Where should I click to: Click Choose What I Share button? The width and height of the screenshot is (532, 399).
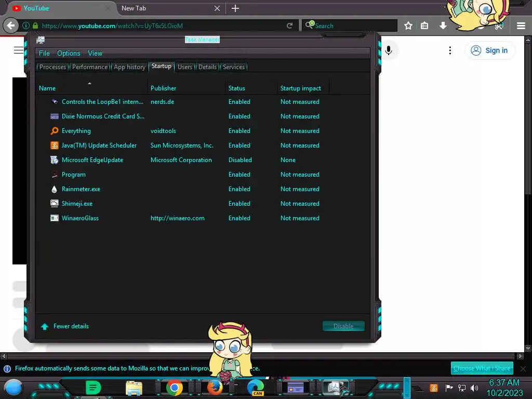[x=482, y=368]
